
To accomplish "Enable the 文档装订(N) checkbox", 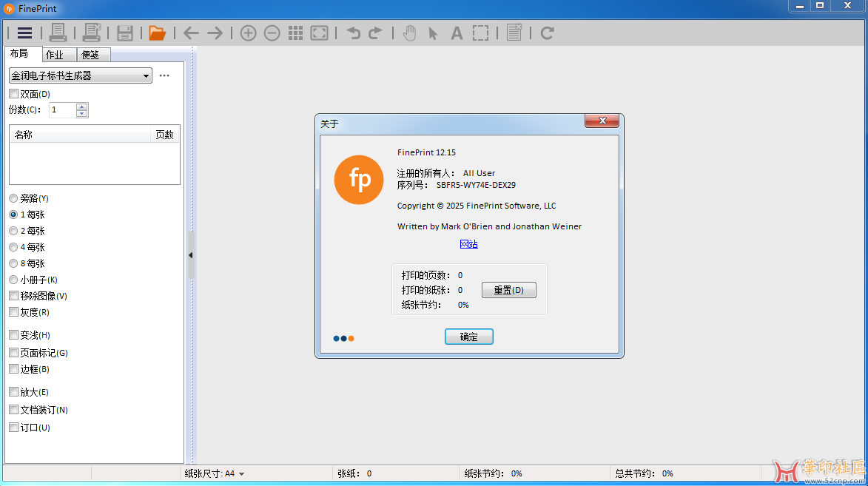I will pos(14,410).
